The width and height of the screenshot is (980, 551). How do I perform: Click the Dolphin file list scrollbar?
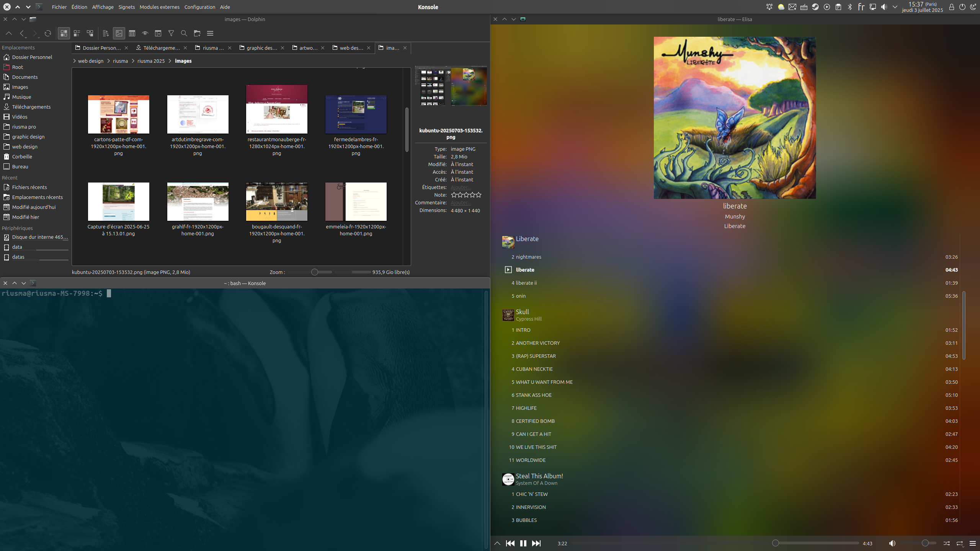[x=407, y=129]
